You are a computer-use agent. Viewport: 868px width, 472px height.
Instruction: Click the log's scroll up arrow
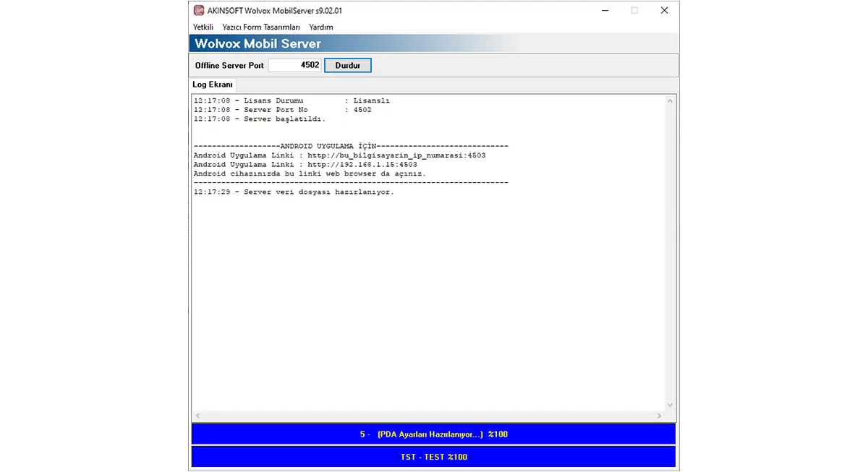click(x=670, y=101)
